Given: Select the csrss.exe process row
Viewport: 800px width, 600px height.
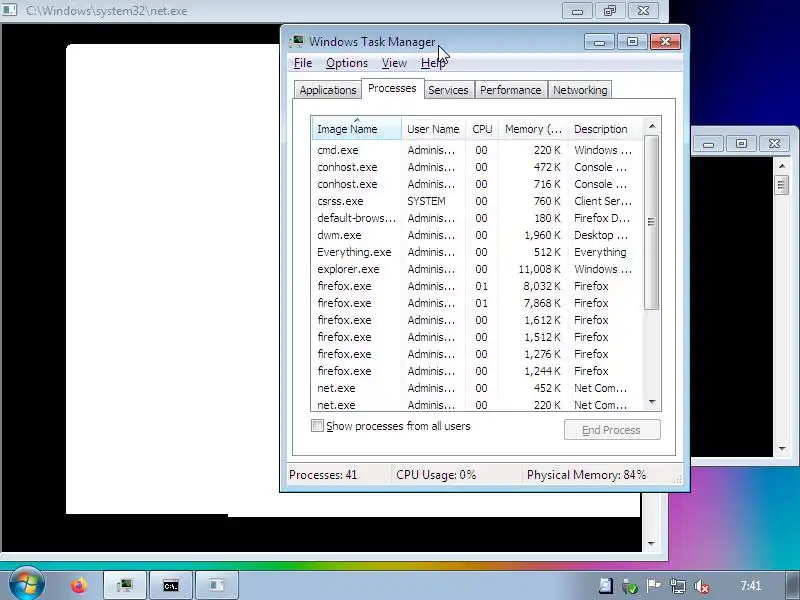Looking at the screenshot, I should [477, 201].
